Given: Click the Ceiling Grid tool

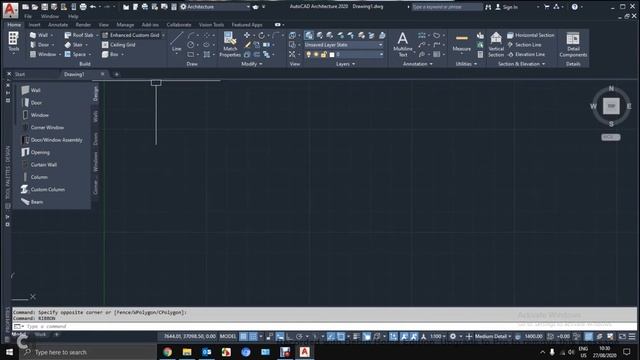Looking at the screenshot, I should (x=118, y=45).
